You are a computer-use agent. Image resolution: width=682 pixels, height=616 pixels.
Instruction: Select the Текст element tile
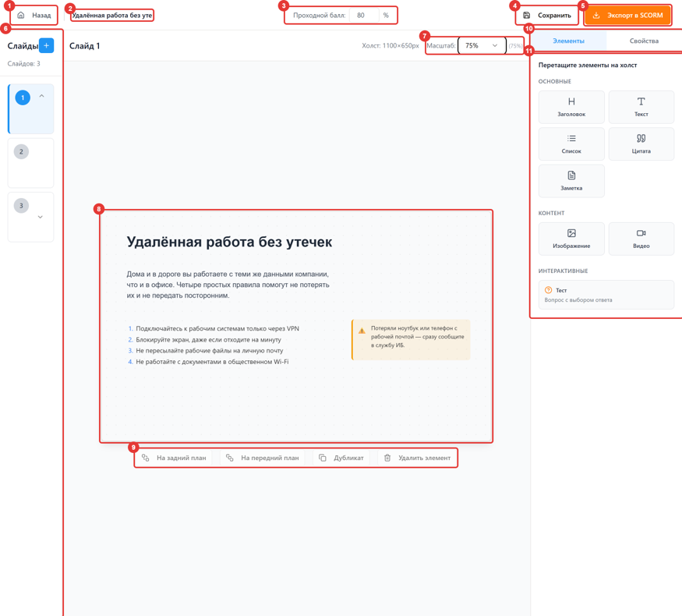pyautogui.click(x=641, y=107)
